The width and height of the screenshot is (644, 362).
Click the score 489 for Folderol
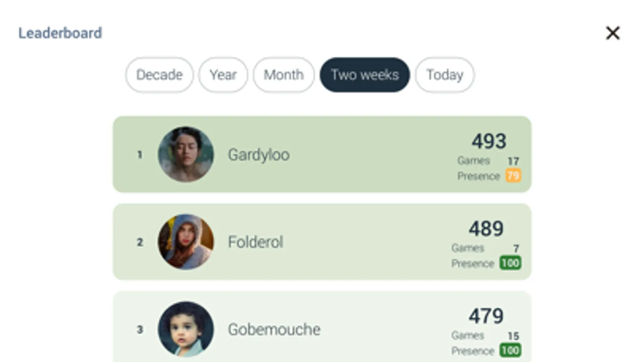pyautogui.click(x=486, y=228)
